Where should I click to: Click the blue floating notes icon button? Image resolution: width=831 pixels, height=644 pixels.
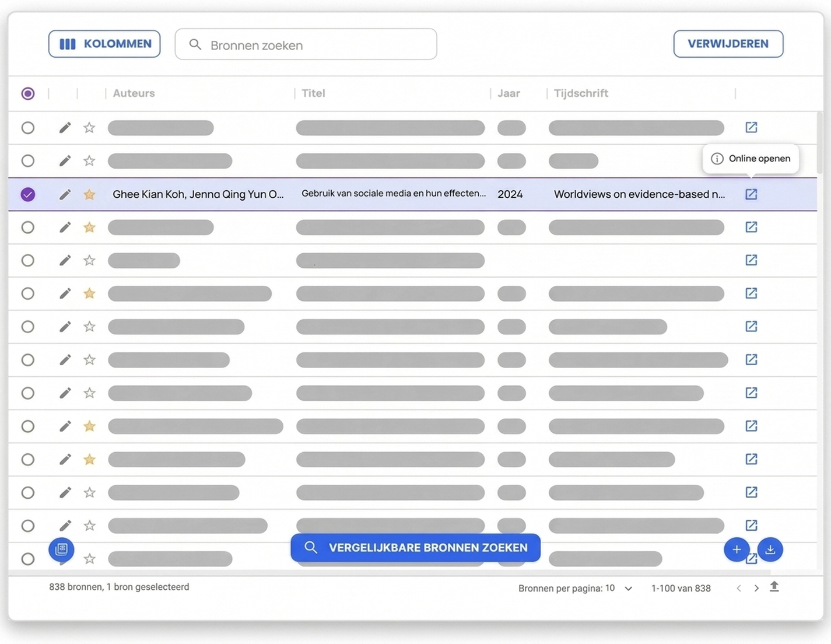point(61,549)
